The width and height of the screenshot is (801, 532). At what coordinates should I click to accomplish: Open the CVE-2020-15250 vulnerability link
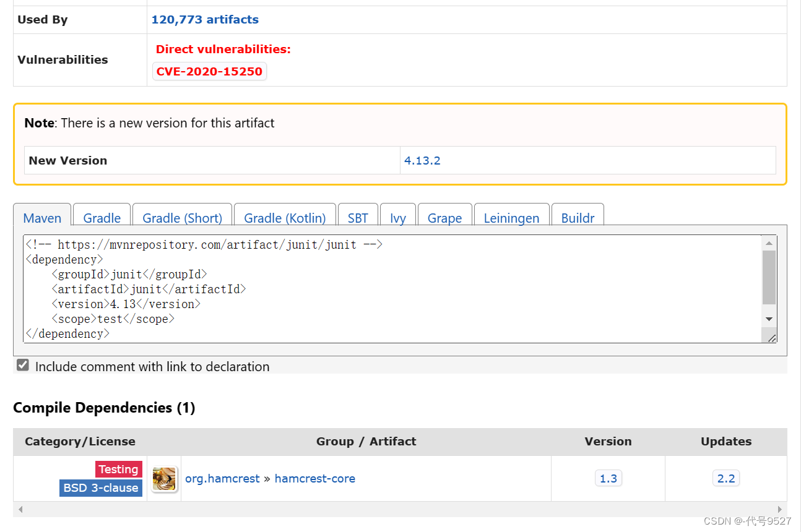pos(209,71)
